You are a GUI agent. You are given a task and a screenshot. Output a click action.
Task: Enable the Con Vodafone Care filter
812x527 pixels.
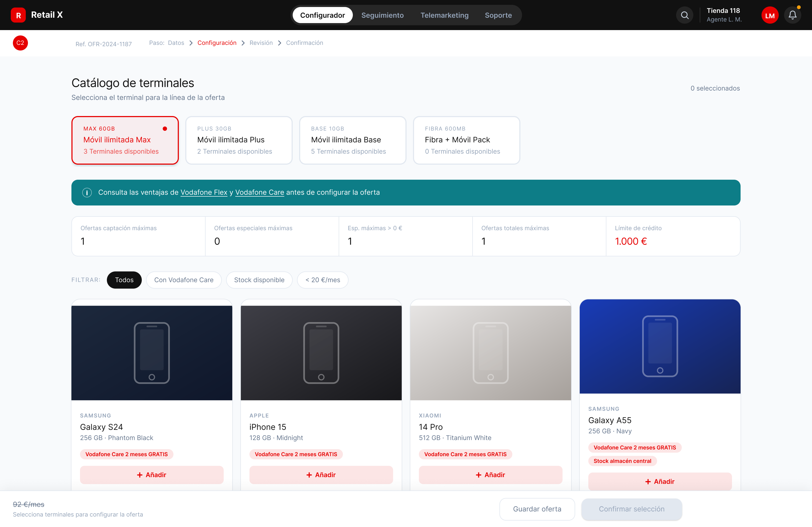[x=184, y=280]
